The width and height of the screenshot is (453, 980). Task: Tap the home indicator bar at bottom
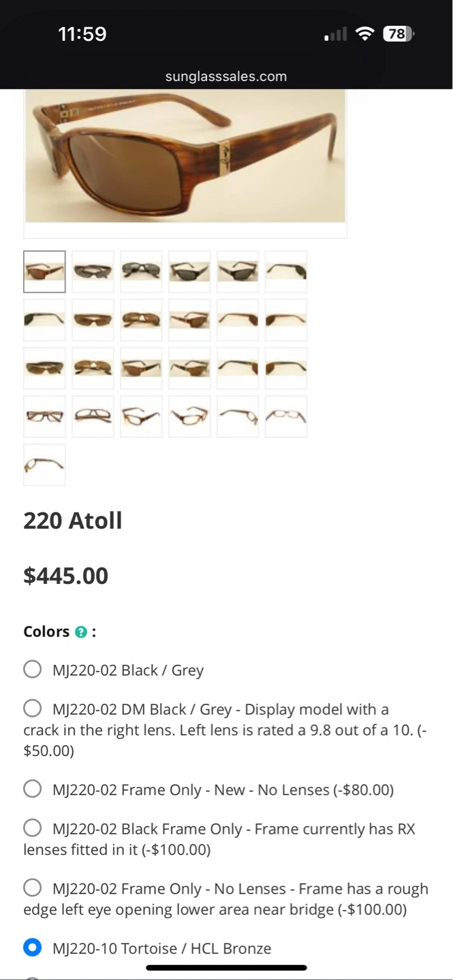click(x=226, y=967)
